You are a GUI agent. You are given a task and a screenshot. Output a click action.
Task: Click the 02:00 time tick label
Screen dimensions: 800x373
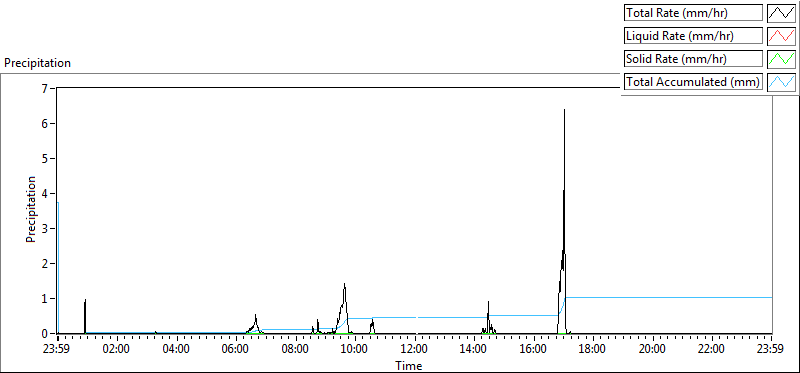coord(117,350)
